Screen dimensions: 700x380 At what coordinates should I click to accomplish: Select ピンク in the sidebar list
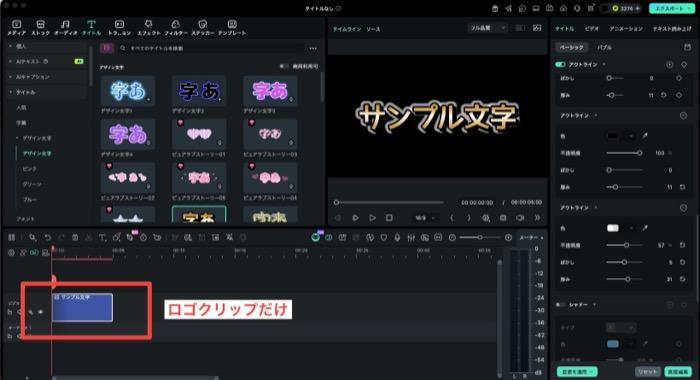coord(29,169)
